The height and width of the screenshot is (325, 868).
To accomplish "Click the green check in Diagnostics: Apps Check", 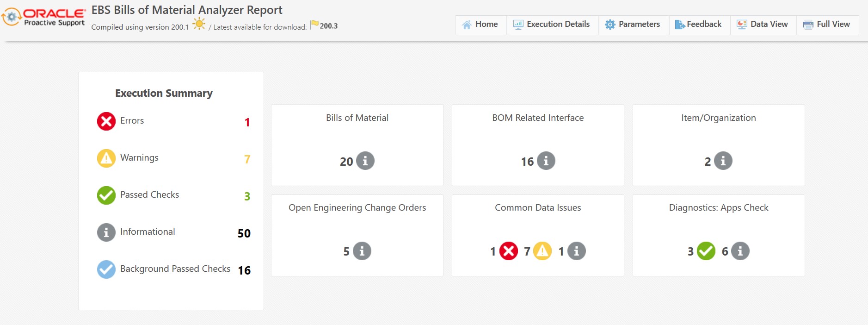I will tap(706, 251).
